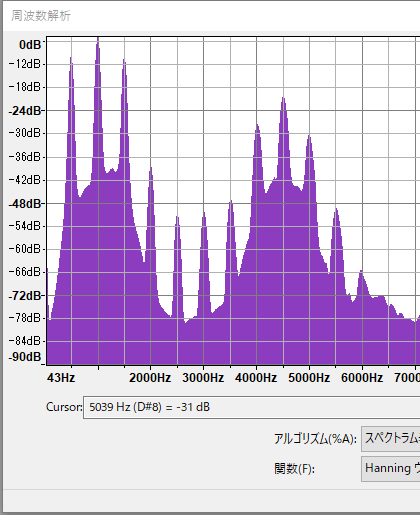The height and width of the screenshot is (515, 420).
Task: Click the -60dB axis label
Action: click(25, 249)
